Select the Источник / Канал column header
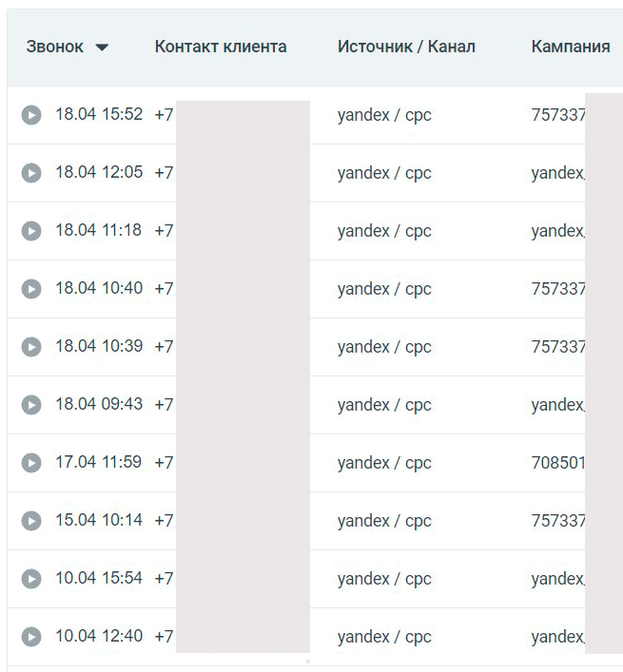Image resolution: width=623 pixels, height=672 pixels. (x=406, y=47)
